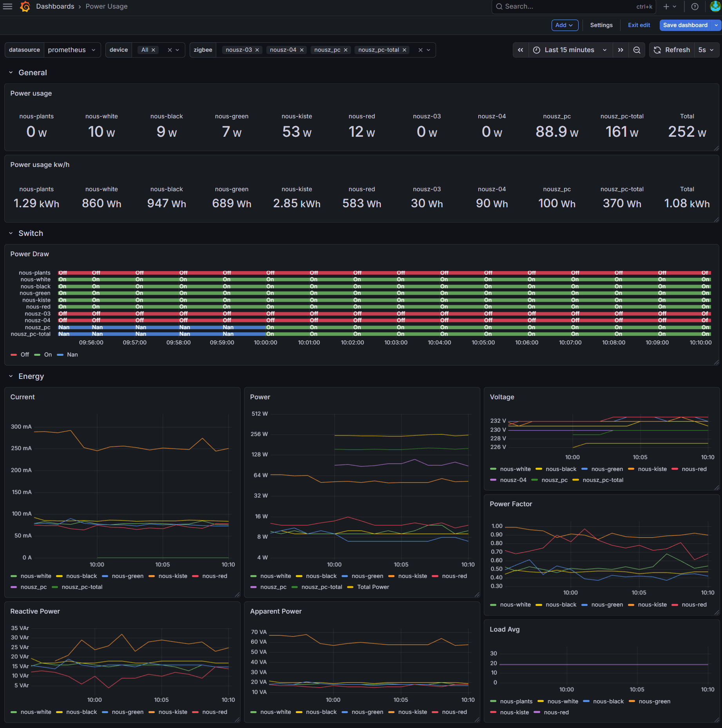This screenshot has width=722, height=728.
Task: Open the Add panel menu
Action: (x=565, y=25)
